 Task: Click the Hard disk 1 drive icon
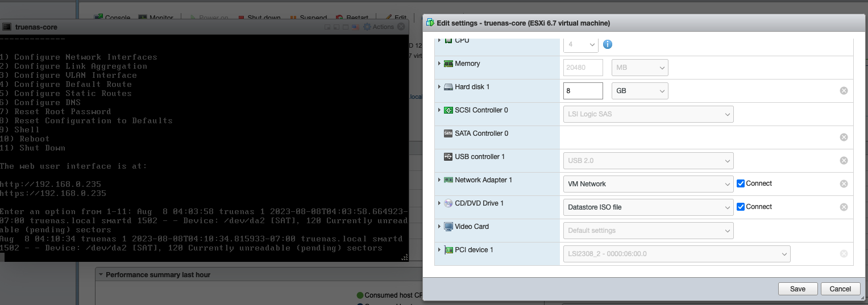(448, 87)
